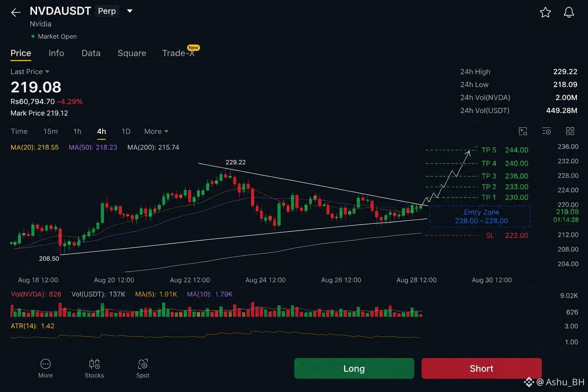Click the 208.50 low marker on chart
588x392 pixels.
pos(49,259)
